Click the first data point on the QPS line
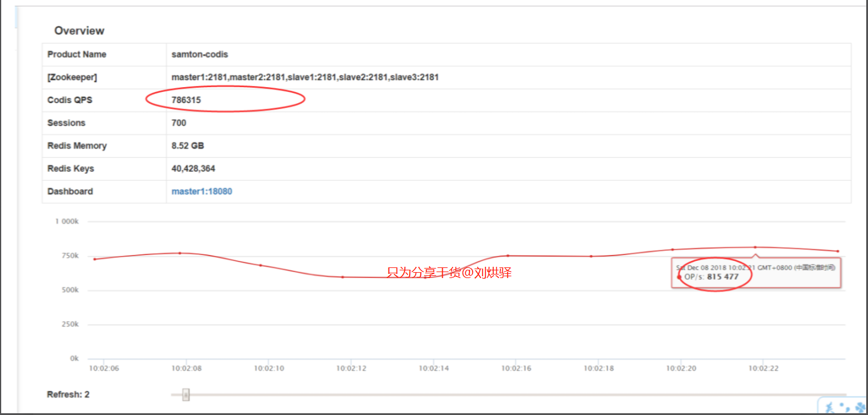868x415 pixels. [x=95, y=259]
